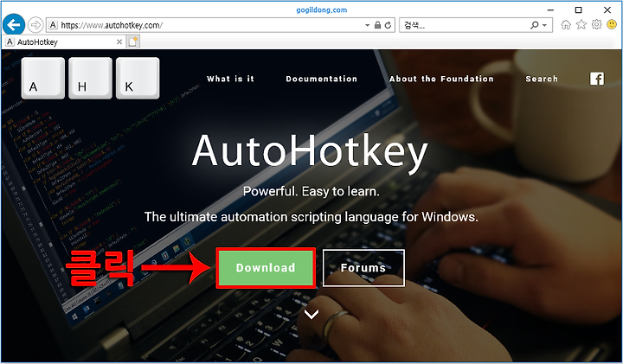
Task: Click 'Powerful. Easy to learn.' text
Action: [311, 191]
